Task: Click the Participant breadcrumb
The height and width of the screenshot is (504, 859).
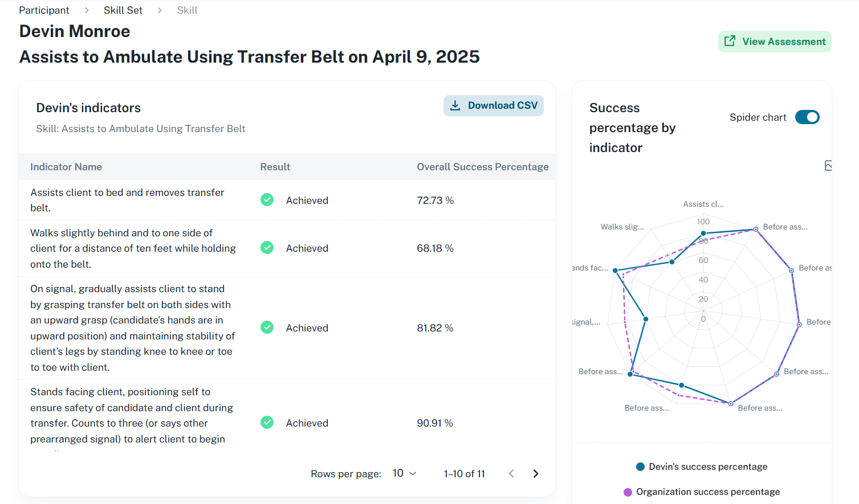Action: click(x=44, y=10)
